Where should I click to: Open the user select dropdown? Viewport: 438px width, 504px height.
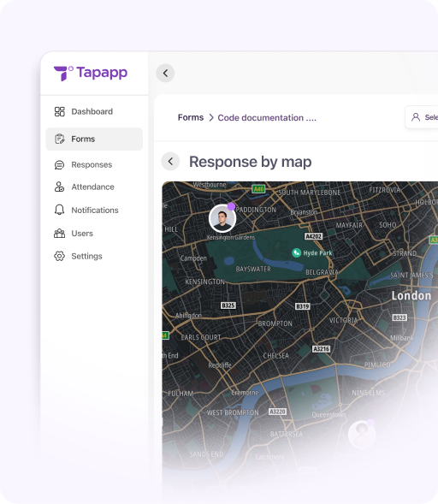(x=422, y=117)
